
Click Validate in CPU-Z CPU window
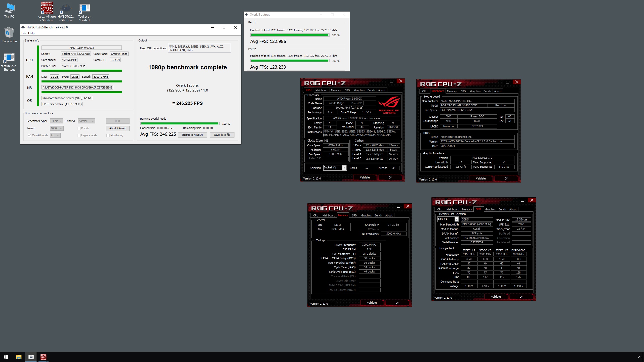365,177
